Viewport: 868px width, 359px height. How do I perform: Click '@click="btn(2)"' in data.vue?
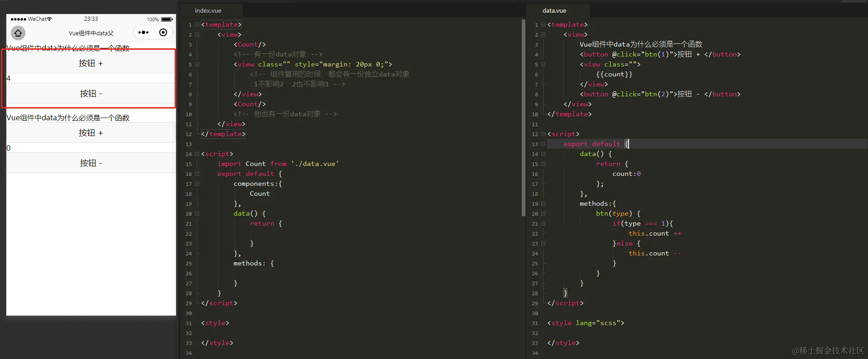(x=643, y=94)
